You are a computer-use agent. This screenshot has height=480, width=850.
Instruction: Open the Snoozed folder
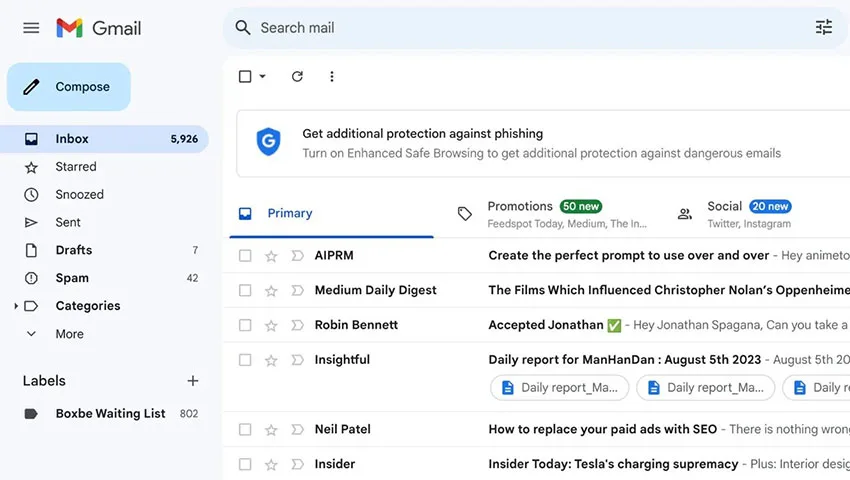[104, 195]
